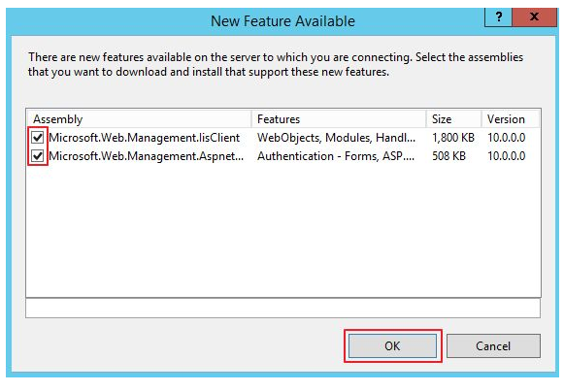Screen dimensions: 564x392
Task: Close the New Feature Available dialog
Action: click(534, 16)
